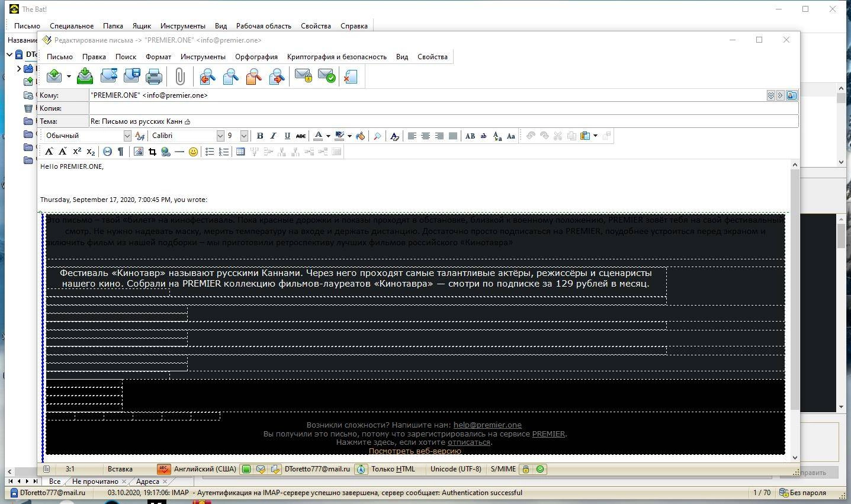Open the send button dropdown arrow

coord(69,76)
